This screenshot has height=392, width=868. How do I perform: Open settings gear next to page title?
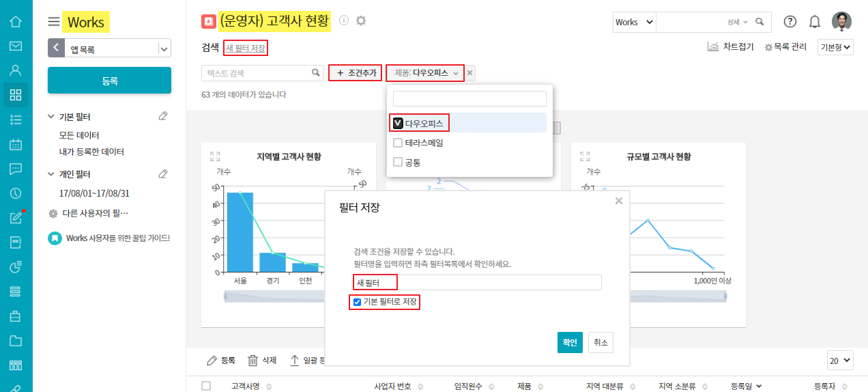[x=361, y=20]
